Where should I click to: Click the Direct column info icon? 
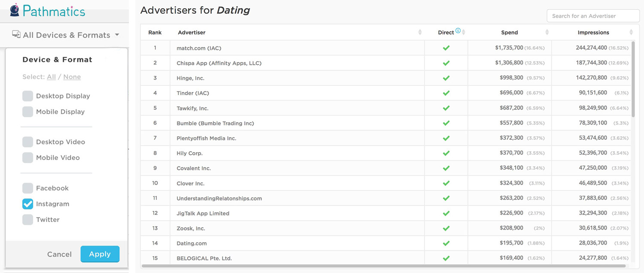point(458,31)
